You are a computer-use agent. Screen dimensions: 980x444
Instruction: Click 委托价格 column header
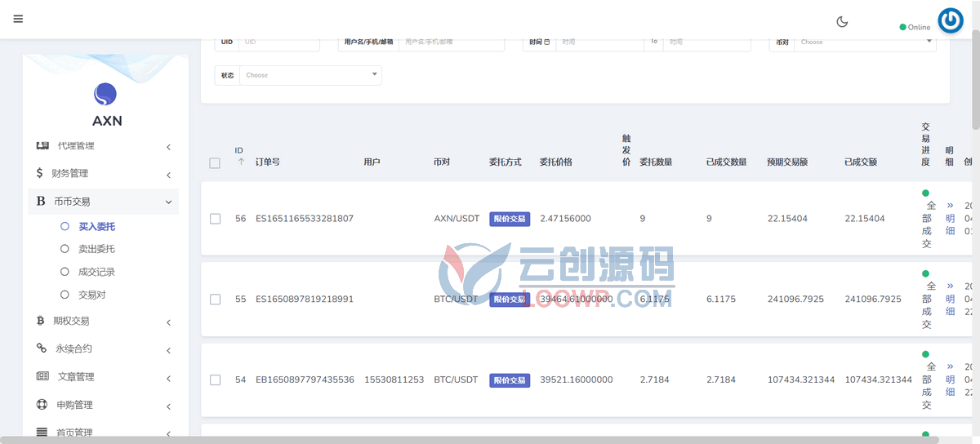click(x=556, y=162)
